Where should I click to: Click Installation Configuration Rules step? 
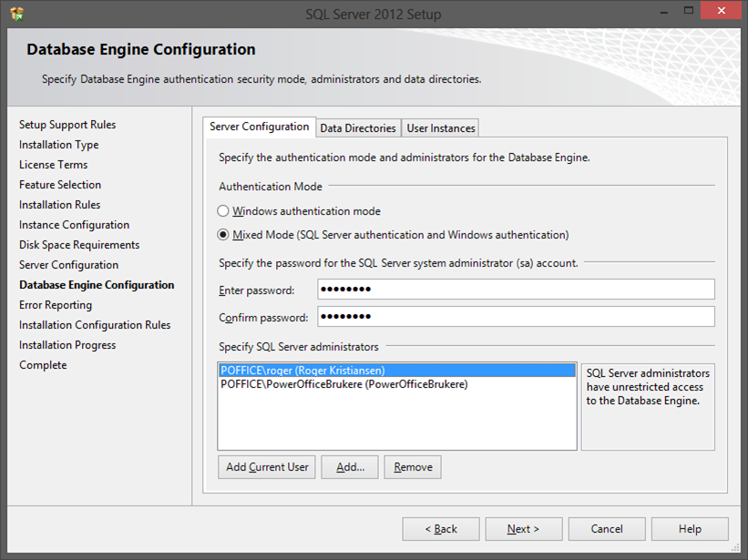(95, 324)
